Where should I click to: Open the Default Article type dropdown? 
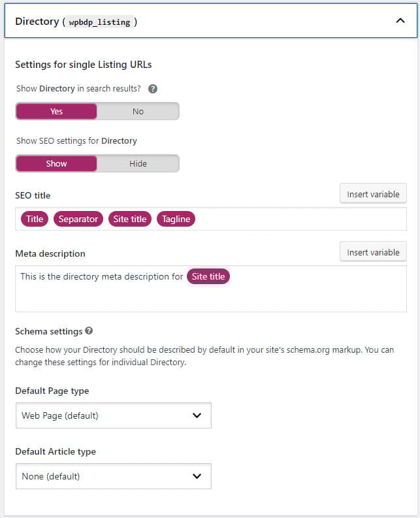[114, 476]
